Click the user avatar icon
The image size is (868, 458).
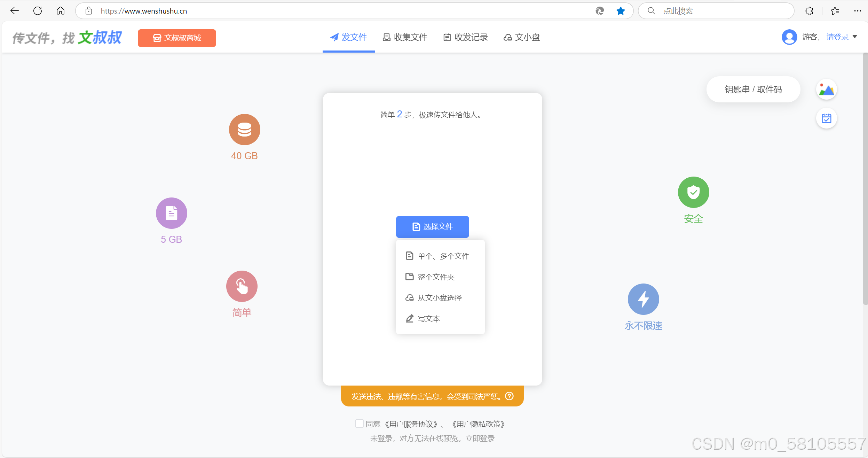click(x=789, y=37)
